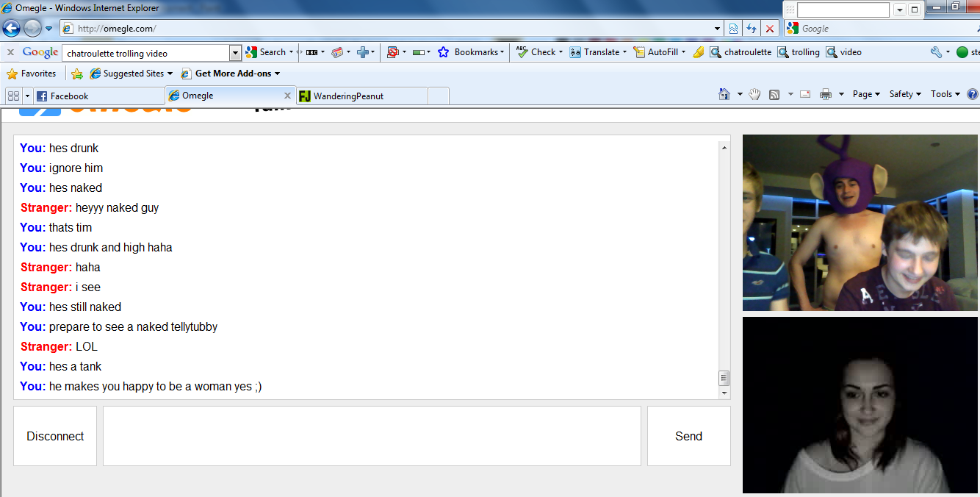The width and height of the screenshot is (980, 497).
Task: Click the chat log scrollbar down arrow
Action: click(724, 393)
